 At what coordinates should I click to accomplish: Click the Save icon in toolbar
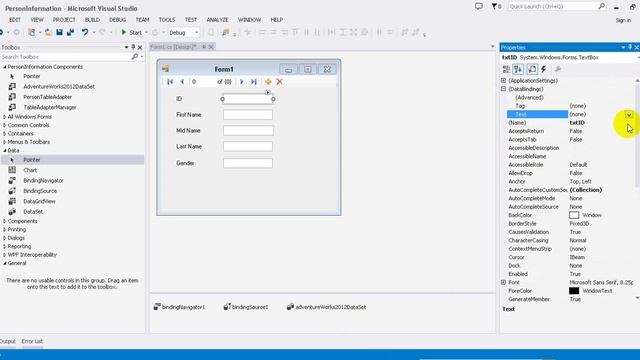point(59,32)
